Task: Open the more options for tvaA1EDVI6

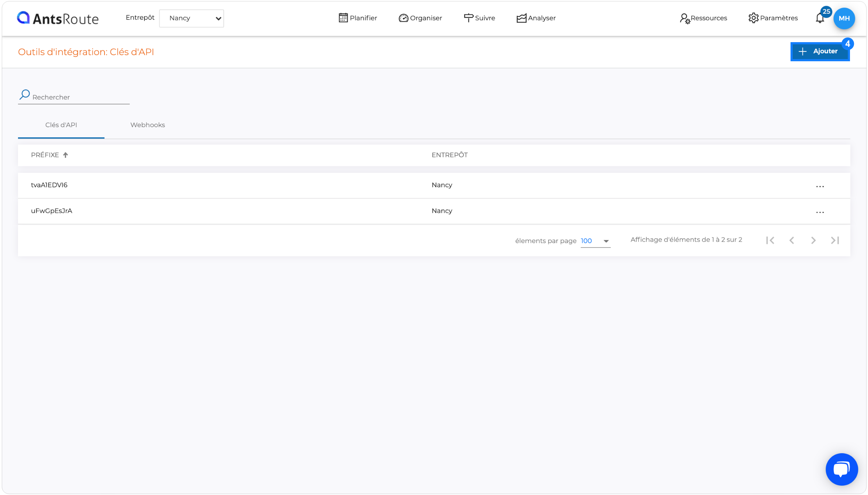Action: 820,186
